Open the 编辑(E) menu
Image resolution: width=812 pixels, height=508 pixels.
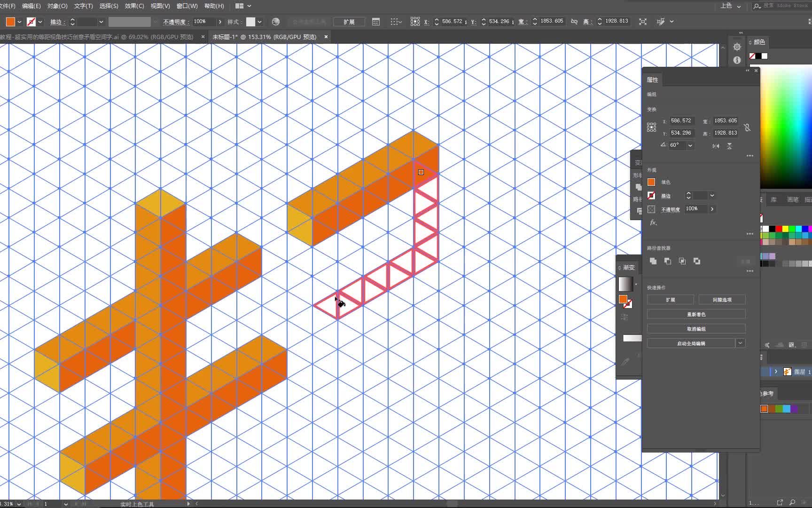(31, 6)
